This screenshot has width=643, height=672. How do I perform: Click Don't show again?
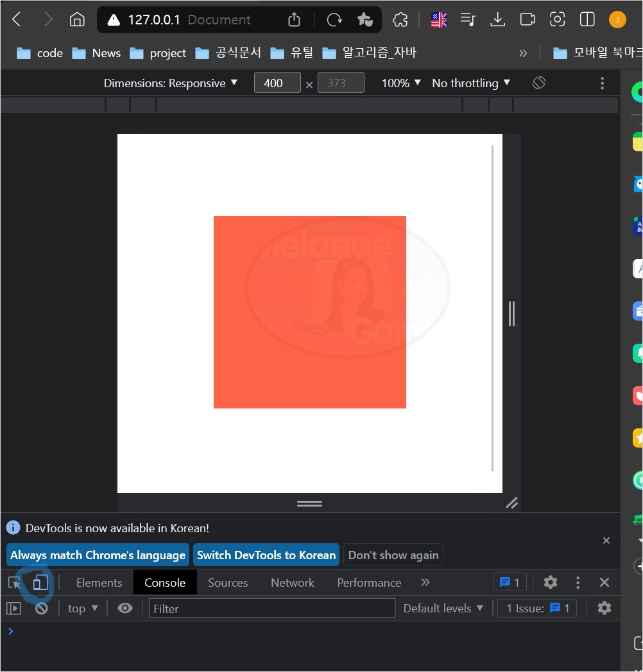pos(393,555)
